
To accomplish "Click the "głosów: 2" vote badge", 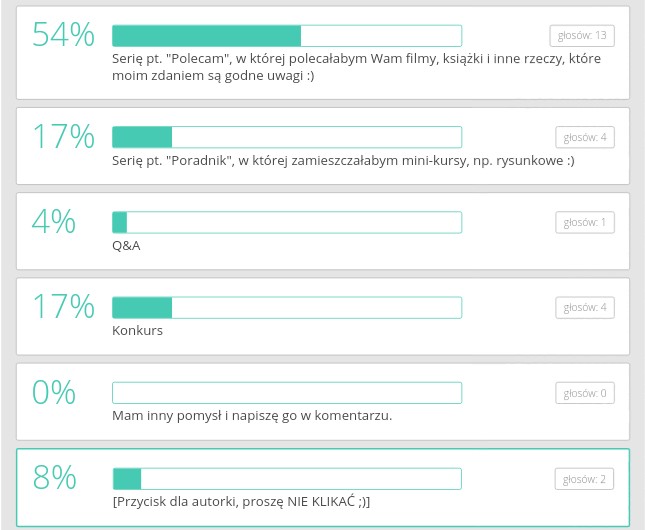I will point(584,479).
